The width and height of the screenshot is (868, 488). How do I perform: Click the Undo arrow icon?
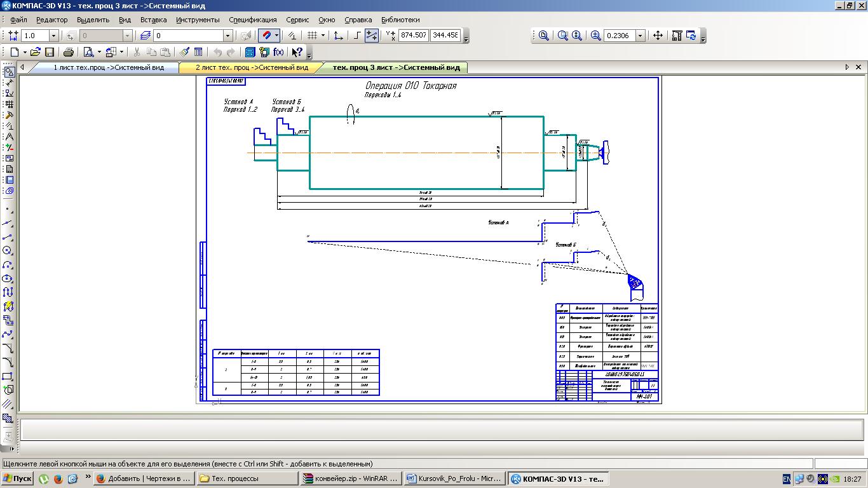point(217,52)
